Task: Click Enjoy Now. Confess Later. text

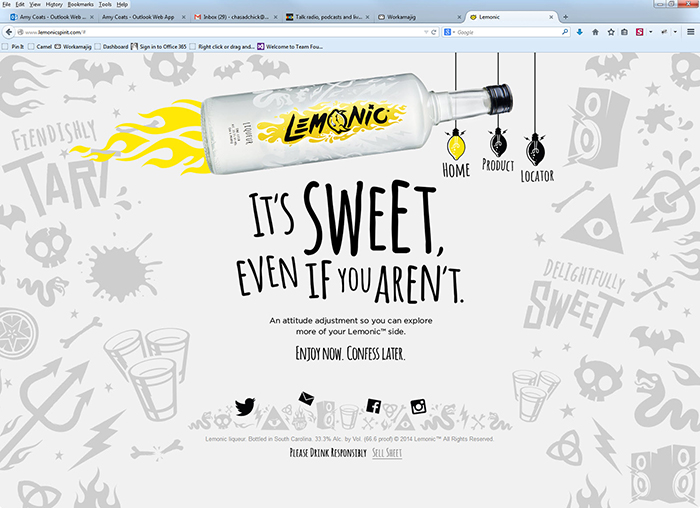Action: [x=350, y=353]
